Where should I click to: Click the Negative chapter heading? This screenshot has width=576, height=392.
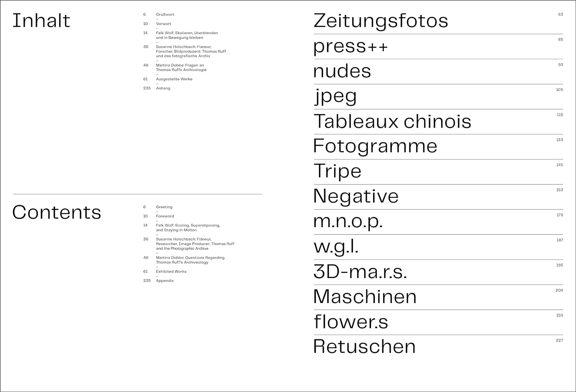(x=356, y=196)
